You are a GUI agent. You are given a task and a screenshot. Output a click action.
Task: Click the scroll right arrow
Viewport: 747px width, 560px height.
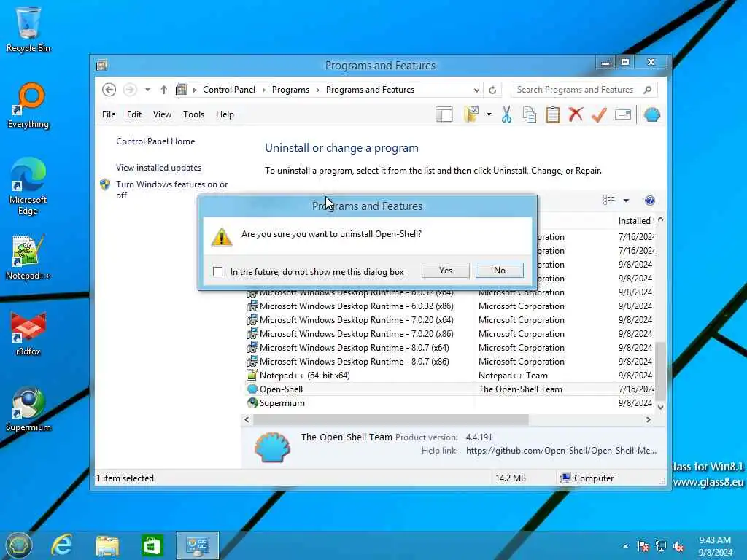click(649, 419)
